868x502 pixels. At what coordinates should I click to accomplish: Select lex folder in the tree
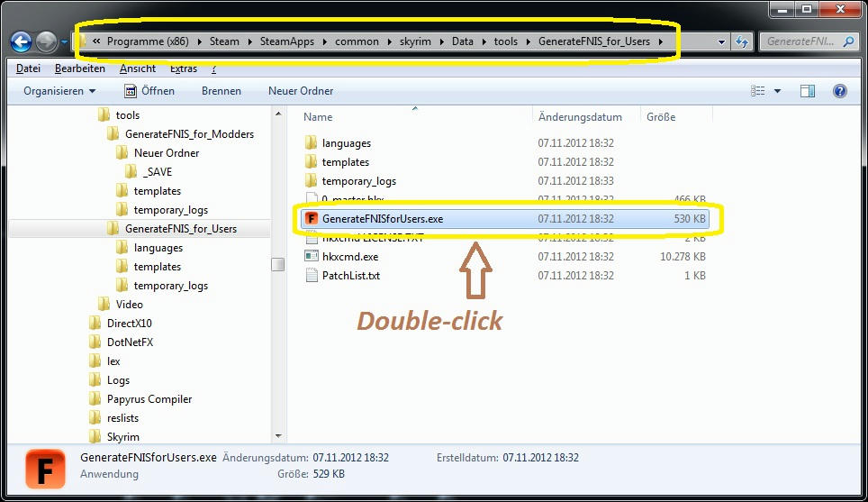tap(113, 361)
